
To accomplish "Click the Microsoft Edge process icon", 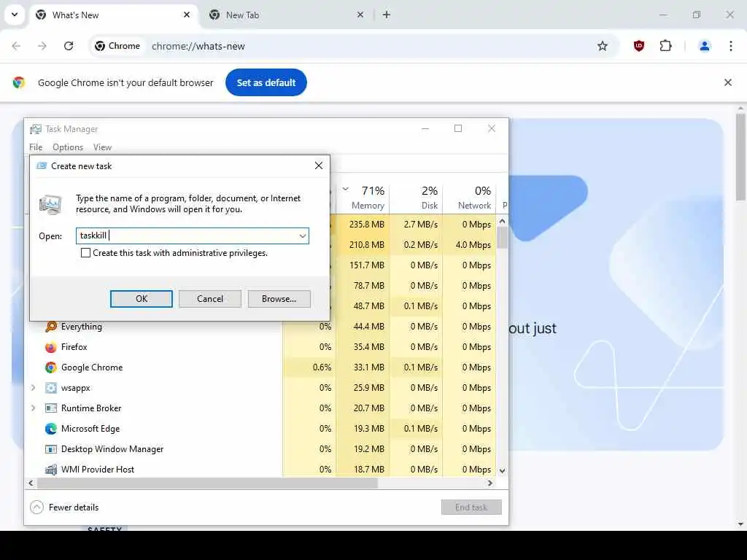I will [51, 429].
